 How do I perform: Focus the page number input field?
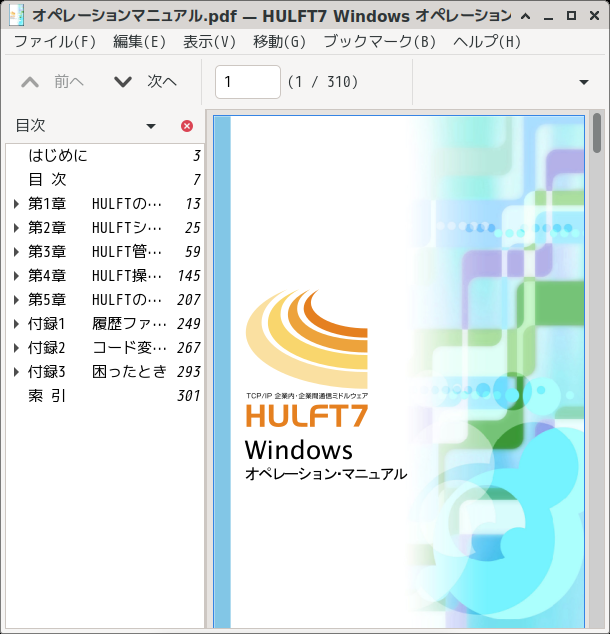coord(248,82)
